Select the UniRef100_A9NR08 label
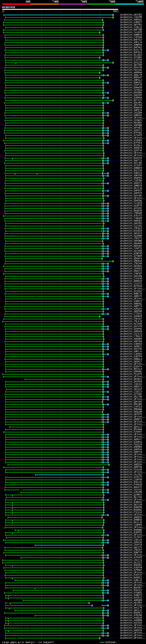Viewport: 146px width, 644px height. (x=131, y=35)
